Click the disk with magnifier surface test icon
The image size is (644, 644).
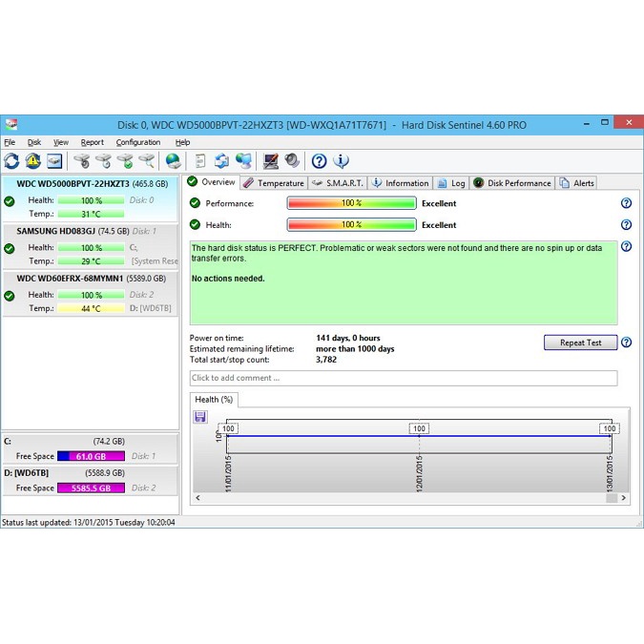pyautogui.click(x=147, y=161)
